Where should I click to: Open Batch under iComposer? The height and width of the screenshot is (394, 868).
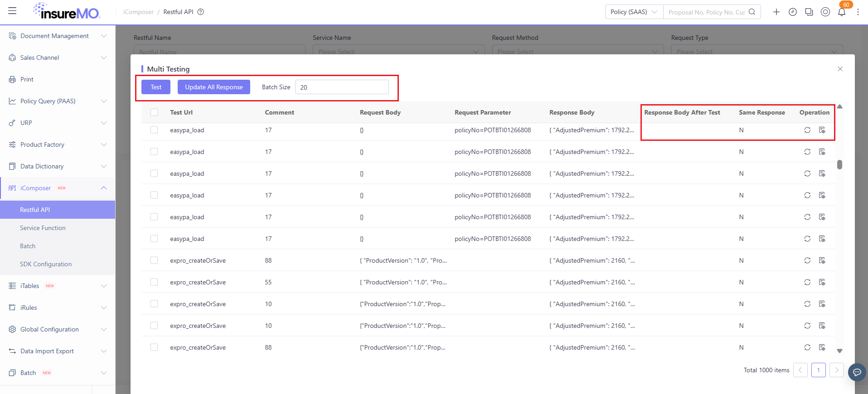pos(58,246)
